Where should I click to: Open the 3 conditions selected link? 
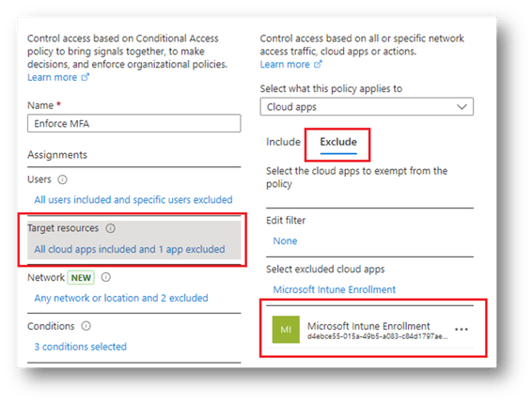pyautogui.click(x=81, y=347)
